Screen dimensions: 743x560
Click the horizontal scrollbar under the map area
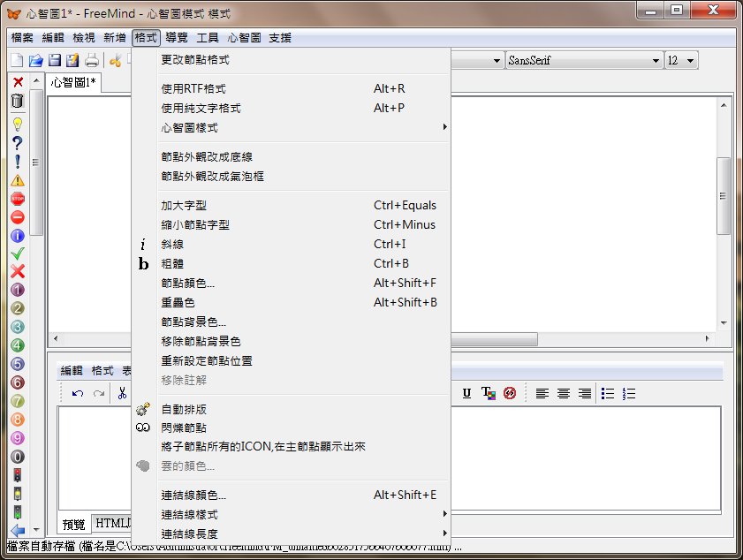[494, 339]
